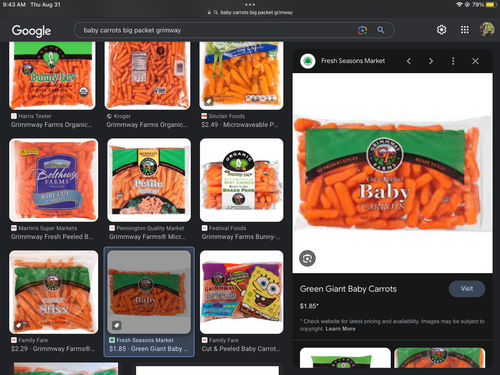Click product tag icon on Sinclair Foods thumbnail
Image resolution: width=500 pixels, height=375 pixels.
coord(209,101)
